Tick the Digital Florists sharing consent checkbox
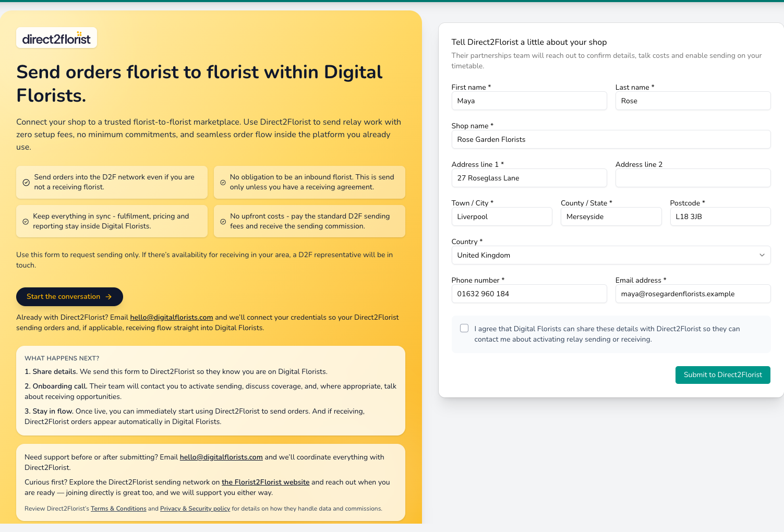 pyautogui.click(x=464, y=328)
